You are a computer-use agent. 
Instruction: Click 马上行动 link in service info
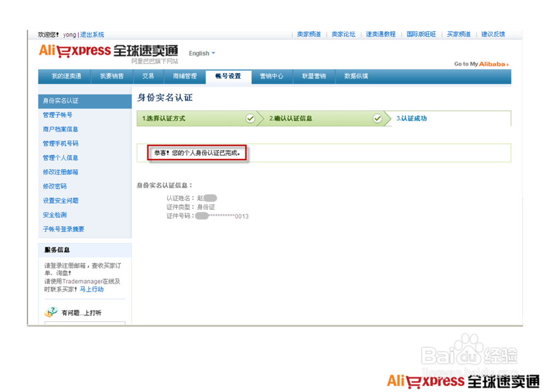pyautogui.click(x=92, y=289)
